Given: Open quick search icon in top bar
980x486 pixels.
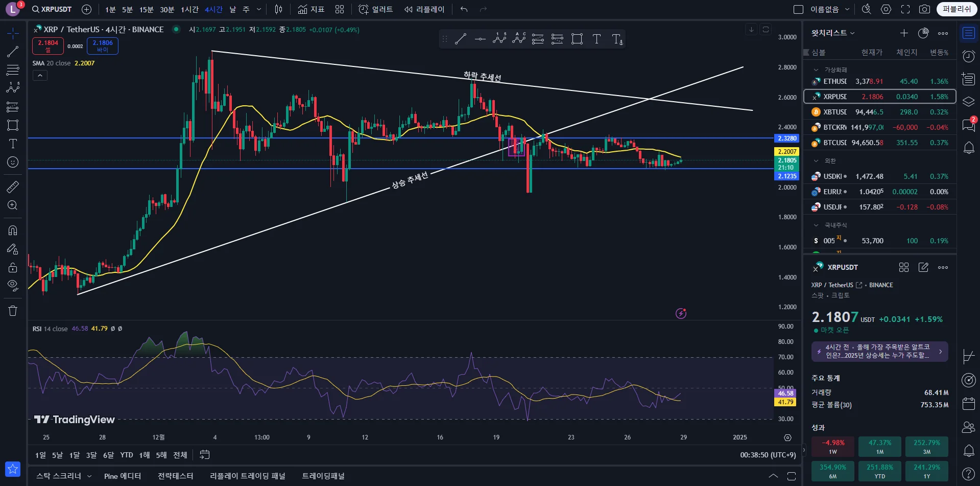Looking at the screenshot, I should pos(866,9).
